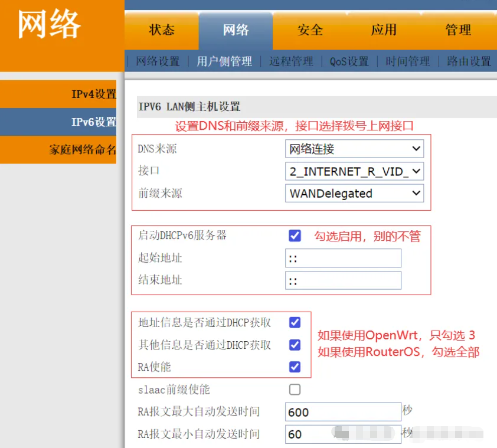The height and width of the screenshot is (448, 497).
Task: Expand the 接口 interface dropdown
Action: point(354,171)
